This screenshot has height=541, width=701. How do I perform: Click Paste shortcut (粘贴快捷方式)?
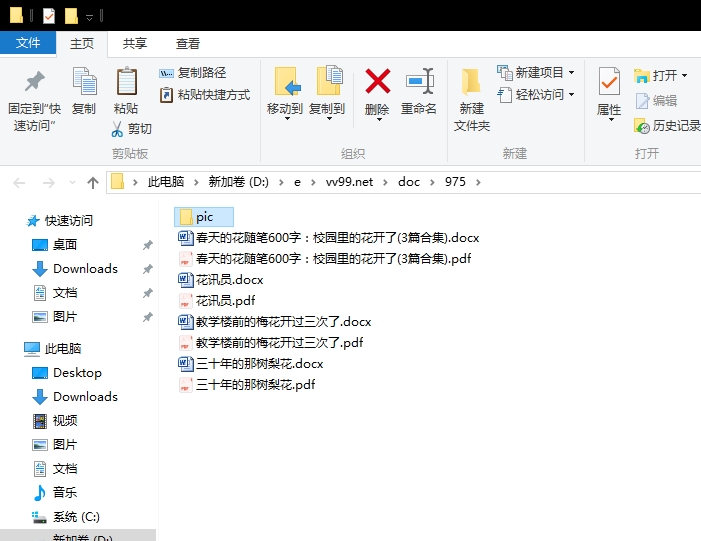click(x=205, y=95)
